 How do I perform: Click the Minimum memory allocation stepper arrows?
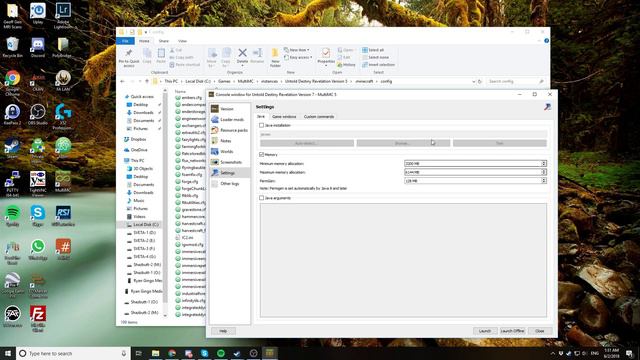pos(544,163)
